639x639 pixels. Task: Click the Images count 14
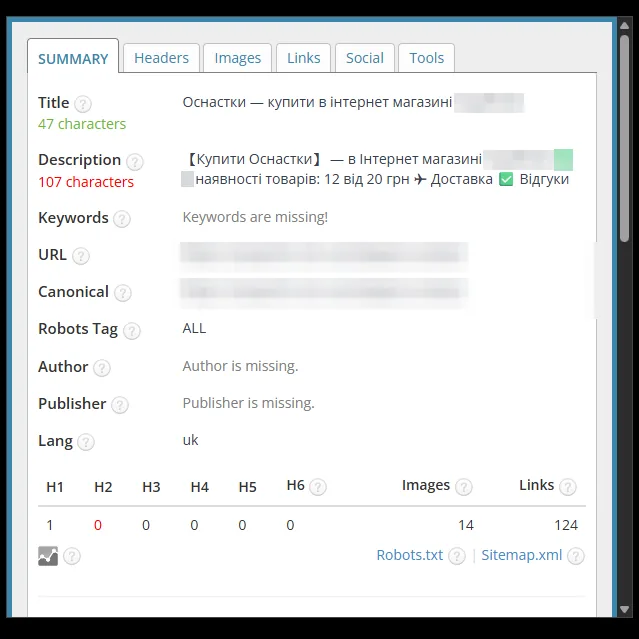[x=466, y=525]
